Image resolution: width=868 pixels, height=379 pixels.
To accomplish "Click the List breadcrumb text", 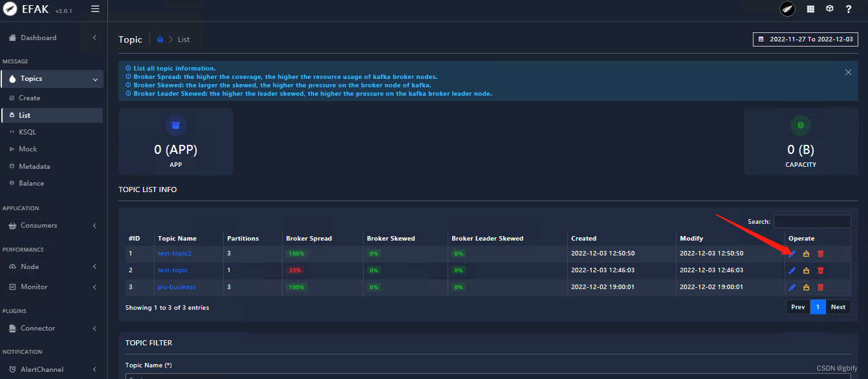I will 184,39.
